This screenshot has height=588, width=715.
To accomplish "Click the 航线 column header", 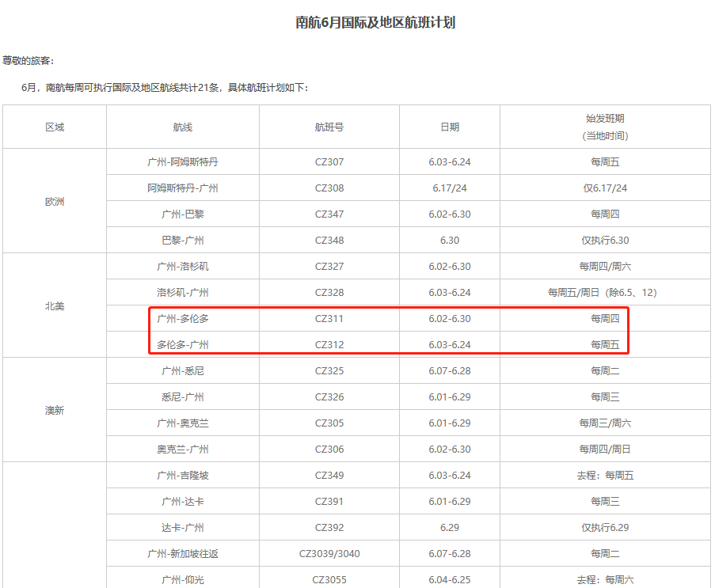I will pyautogui.click(x=183, y=127).
